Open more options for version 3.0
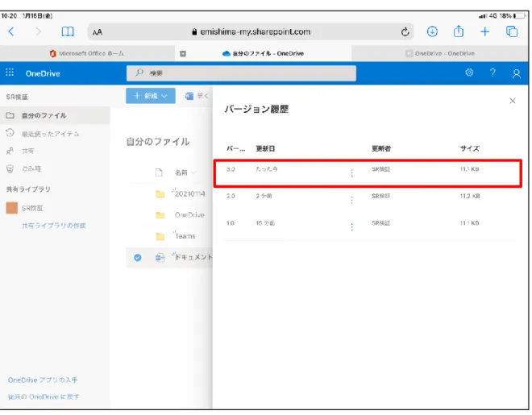 click(x=351, y=173)
